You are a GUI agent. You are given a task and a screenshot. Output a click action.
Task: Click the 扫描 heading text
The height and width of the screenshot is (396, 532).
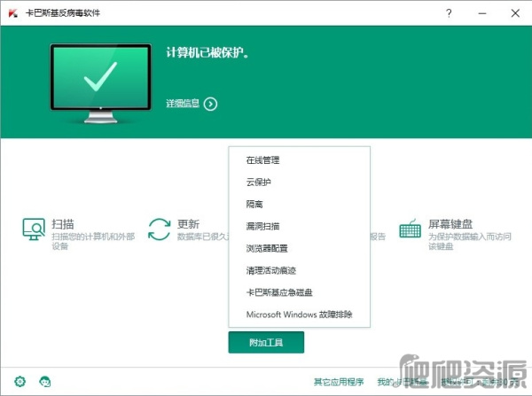pyautogui.click(x=63, y=224)
